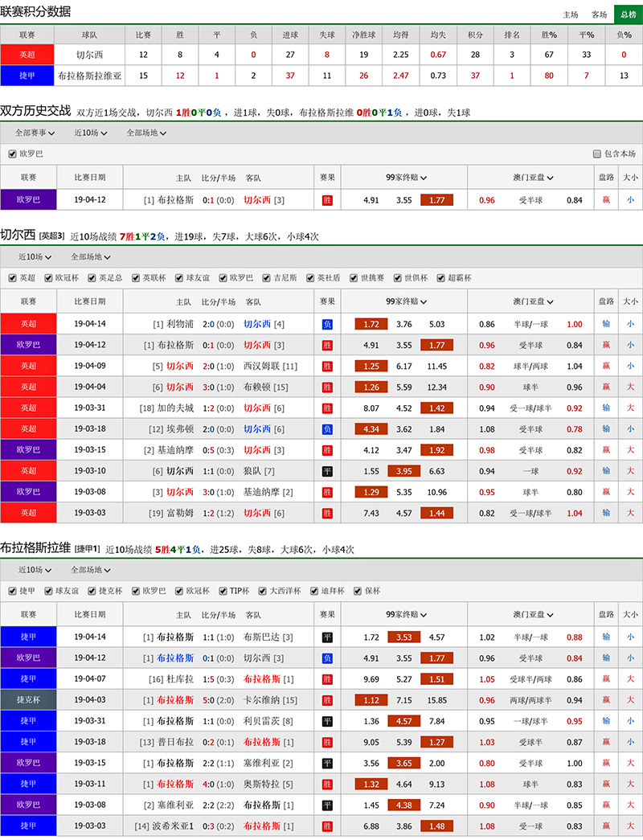The width and height of the screenshot is (643, 840).
Task: Click result icon for 杜库拉 vs 布拉格斯
Action: 327,679
